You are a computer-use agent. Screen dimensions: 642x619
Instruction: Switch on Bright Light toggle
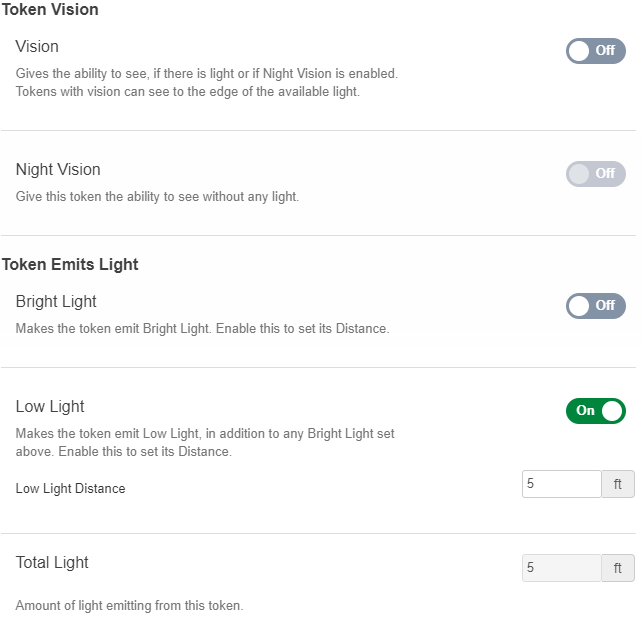[595, 305]
